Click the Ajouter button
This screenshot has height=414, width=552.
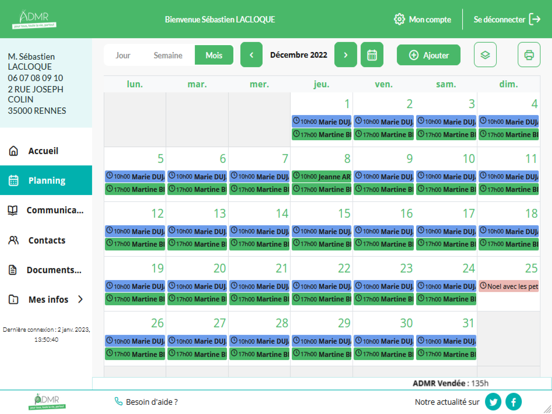428,55
